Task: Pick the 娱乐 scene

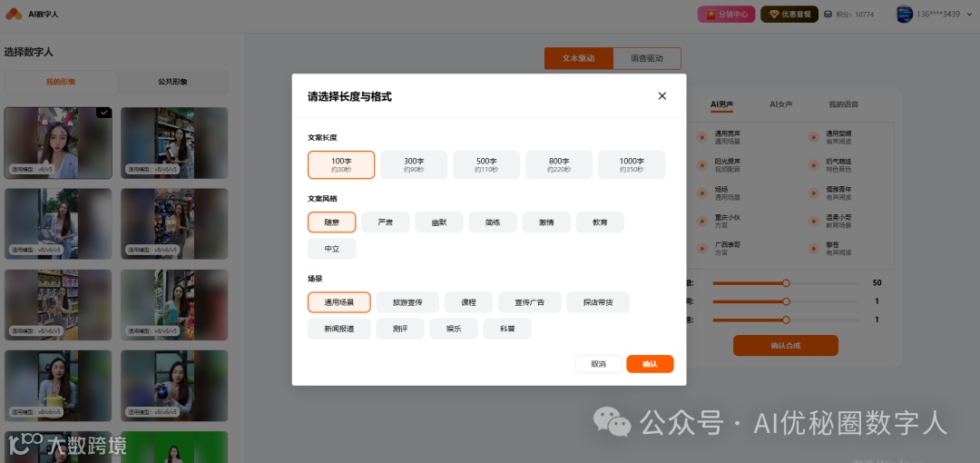Action: (x=454, y=329)
